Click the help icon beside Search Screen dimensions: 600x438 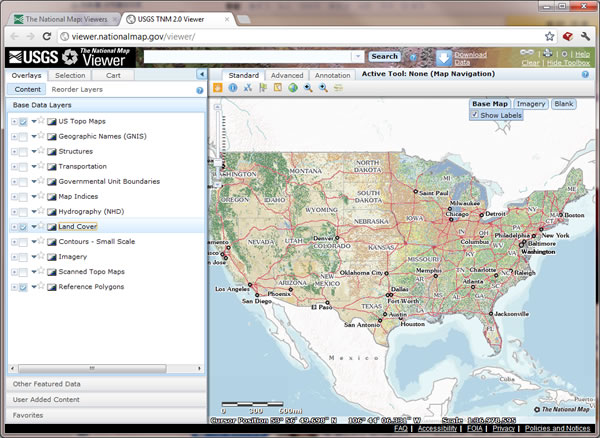413,57
